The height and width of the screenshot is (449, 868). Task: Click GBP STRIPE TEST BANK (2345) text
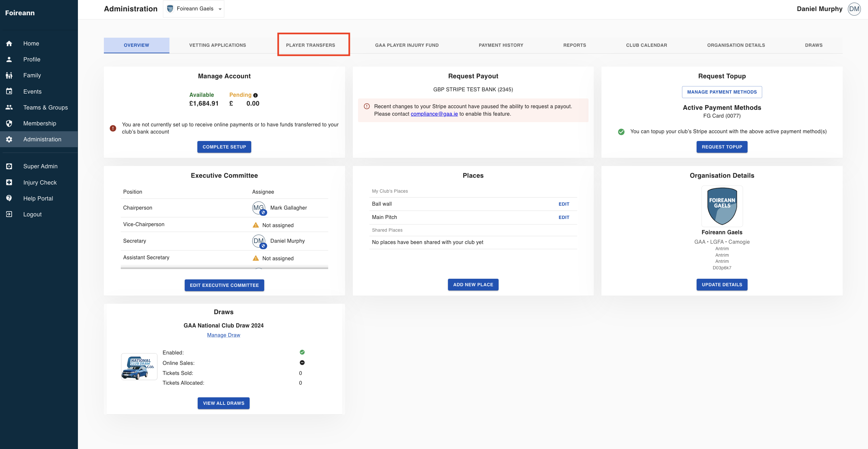click(x=473, y=89)
